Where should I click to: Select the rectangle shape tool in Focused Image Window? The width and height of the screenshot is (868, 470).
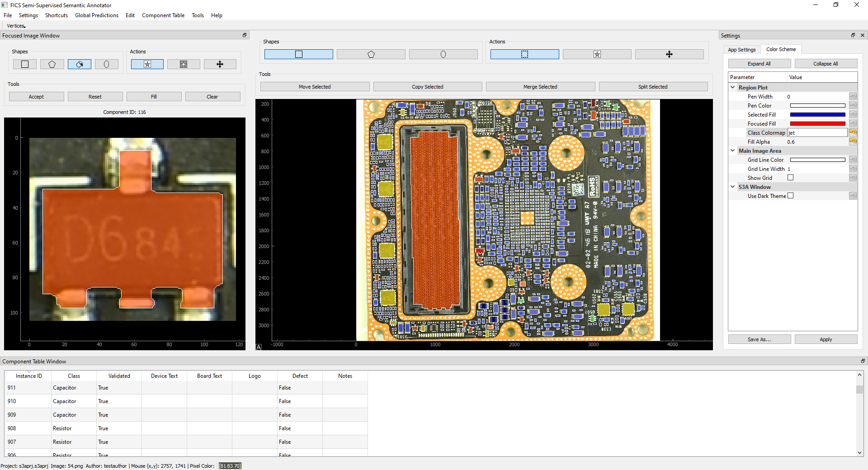[x=24, y=64]
